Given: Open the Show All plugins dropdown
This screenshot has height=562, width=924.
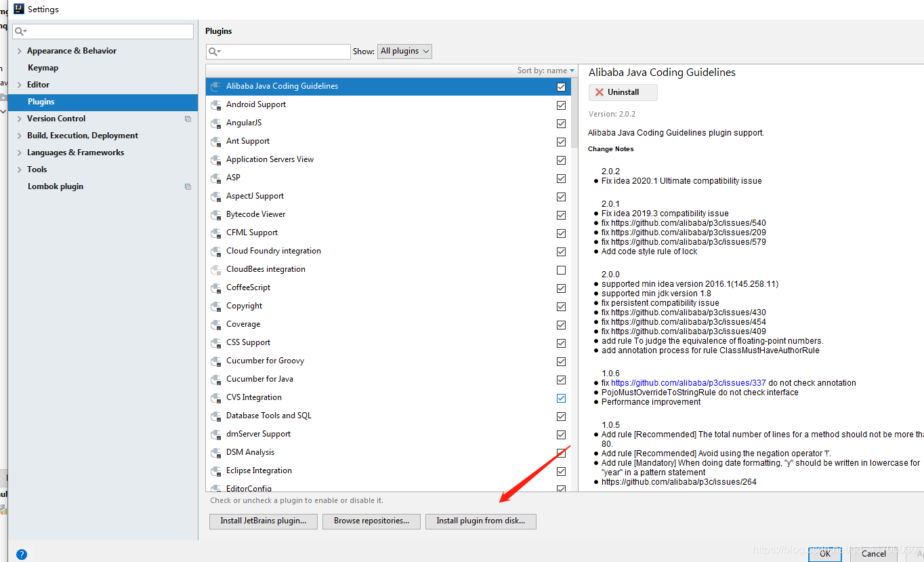Looking at the screenshot, I should 404,52.
